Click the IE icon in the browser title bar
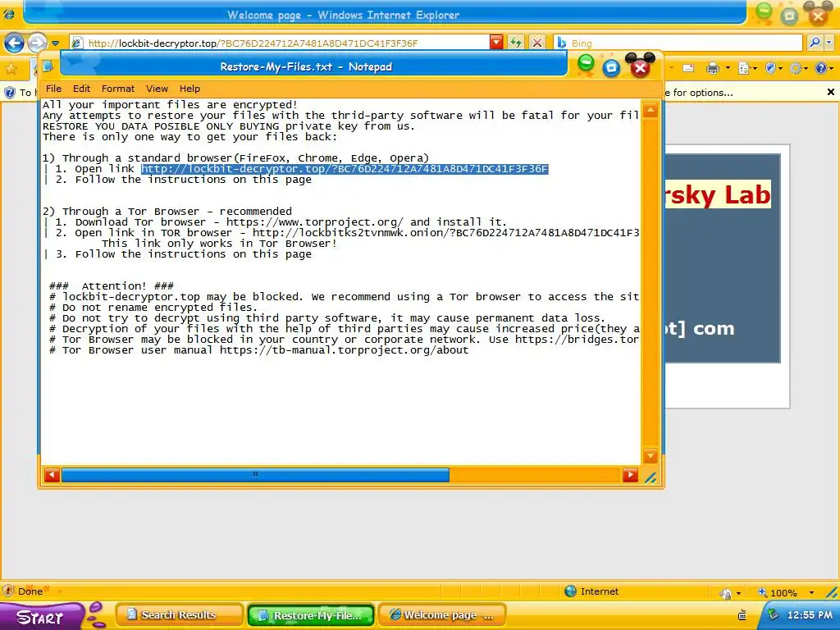840x630 pixels. pyautogui.click(x=10, y=14)
